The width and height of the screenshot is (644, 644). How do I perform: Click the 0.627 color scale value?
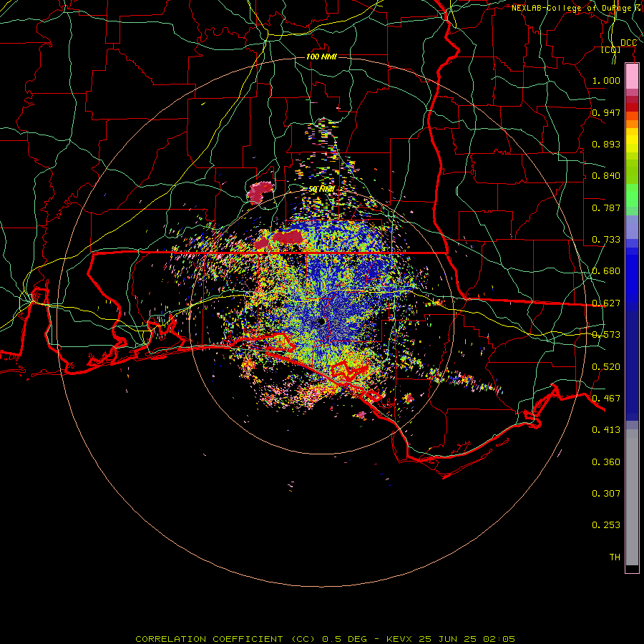pyautogui.click(x=606, y=303)
